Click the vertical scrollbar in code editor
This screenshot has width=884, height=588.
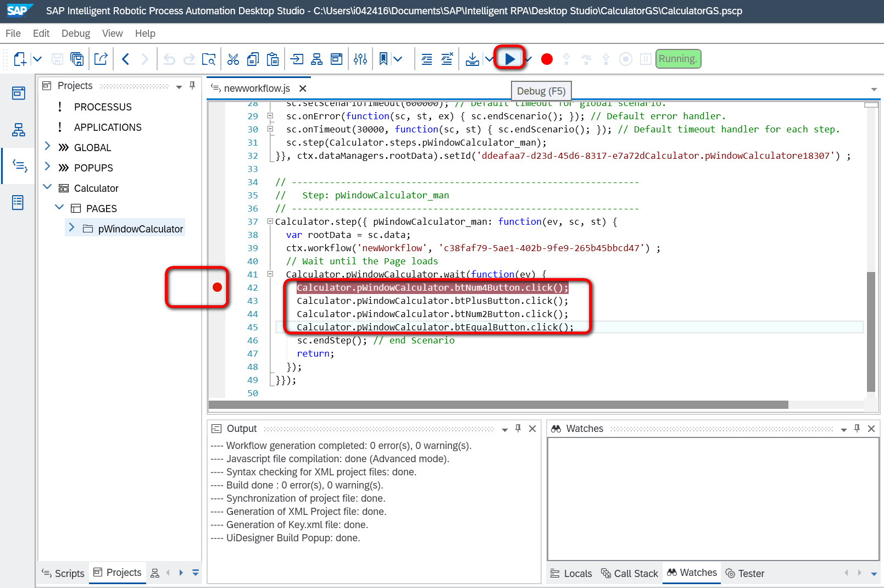[x=871, y=332]
